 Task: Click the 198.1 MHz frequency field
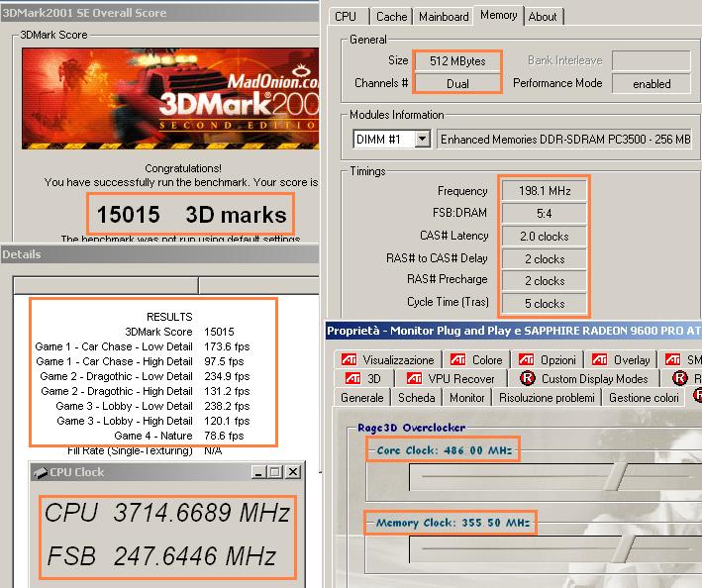(544, 191)
